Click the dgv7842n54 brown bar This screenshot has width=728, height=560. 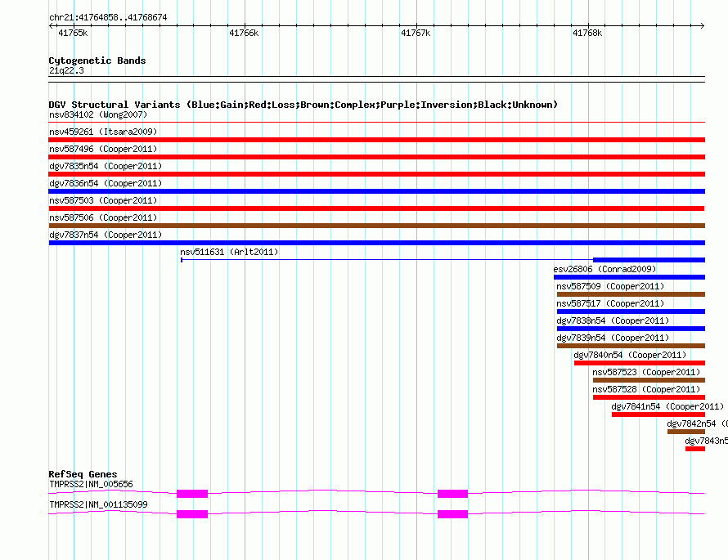686,432
